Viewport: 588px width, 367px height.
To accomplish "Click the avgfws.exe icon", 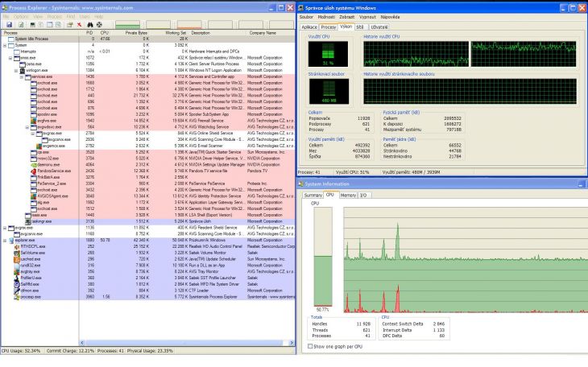I will pos(34,121).
